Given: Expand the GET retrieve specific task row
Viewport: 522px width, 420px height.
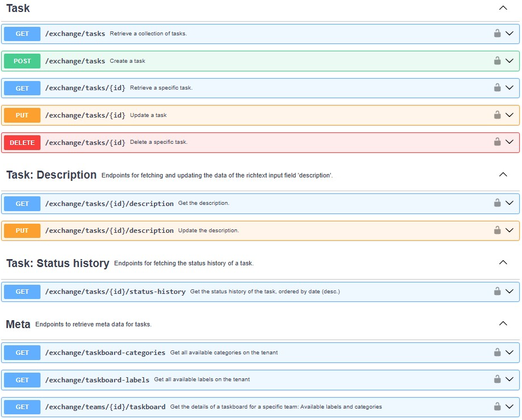Looking at the screenshot, I should [509, 88].
